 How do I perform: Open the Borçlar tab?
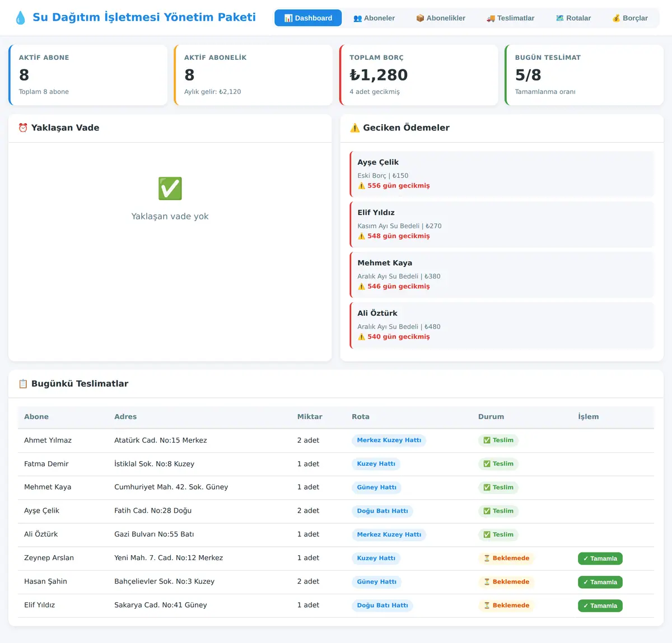[630, 18]
